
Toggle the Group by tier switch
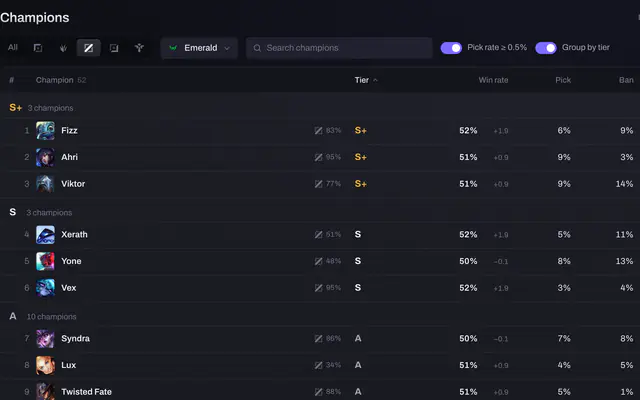pos(546,48)
